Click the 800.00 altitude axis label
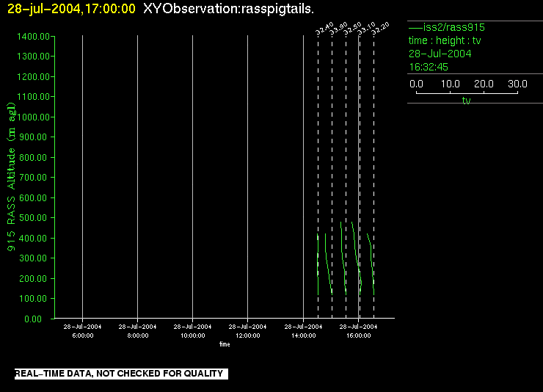Screen dimensions: 543x392 [x=33, y=158]
